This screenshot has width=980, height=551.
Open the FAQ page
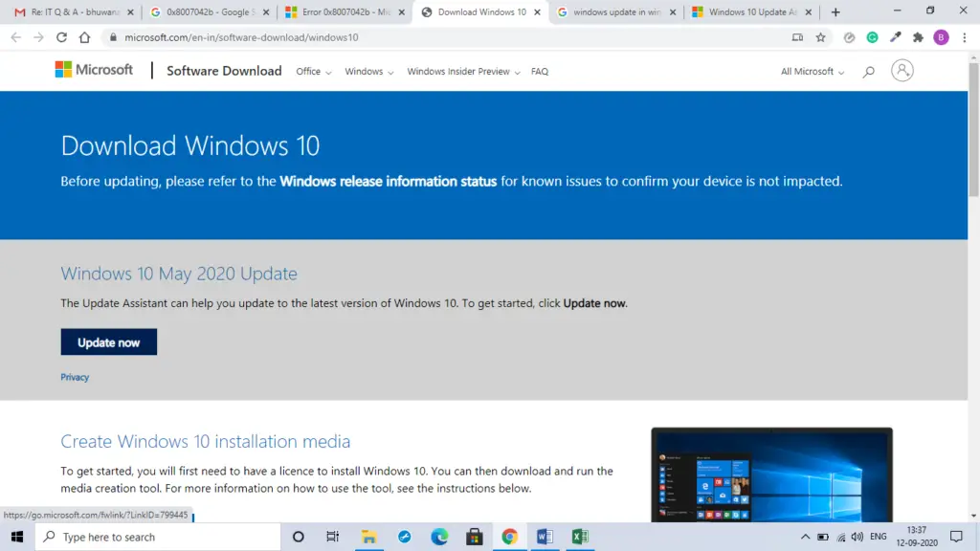[540, 72]
